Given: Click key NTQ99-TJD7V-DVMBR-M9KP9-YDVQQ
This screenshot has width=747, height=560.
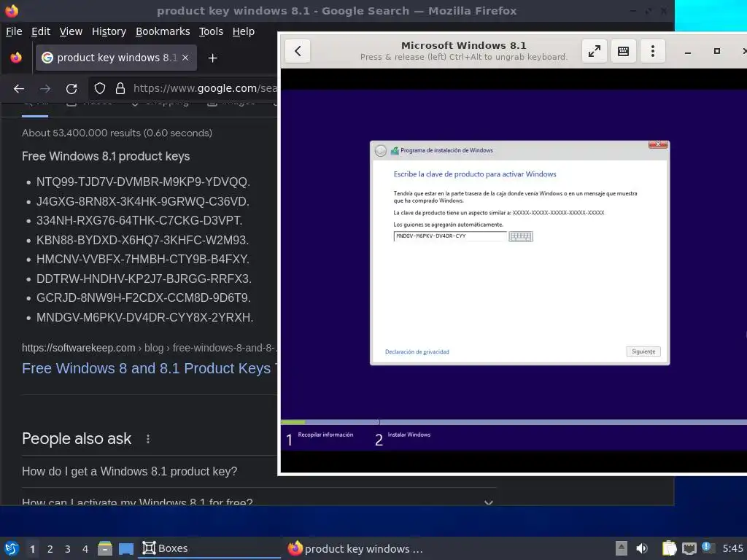Looking at the screenshot, I should (x=143, y=182).
